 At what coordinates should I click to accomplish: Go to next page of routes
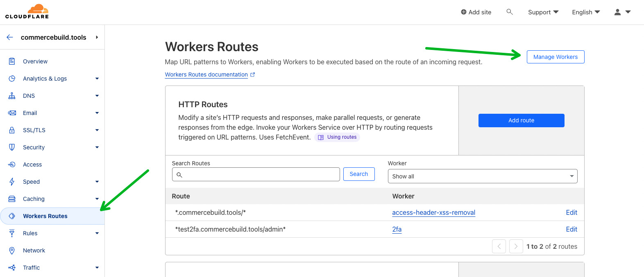tap(516, 246)
